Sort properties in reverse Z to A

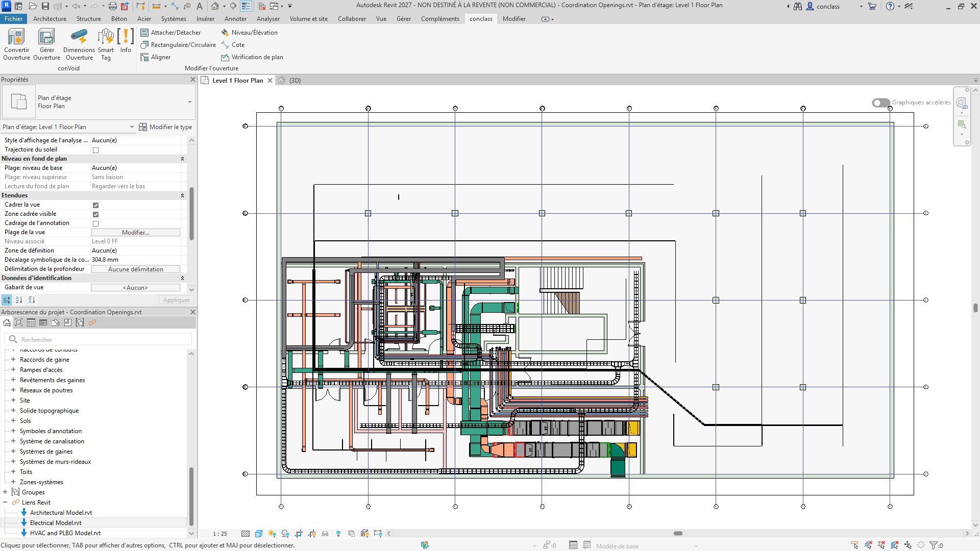(32, 300)
